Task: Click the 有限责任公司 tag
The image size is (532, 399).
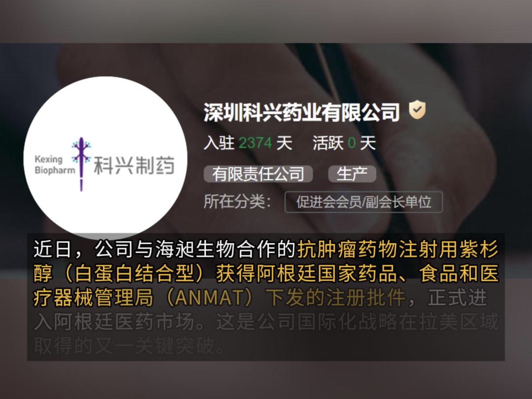Action: tap(258, 174)
